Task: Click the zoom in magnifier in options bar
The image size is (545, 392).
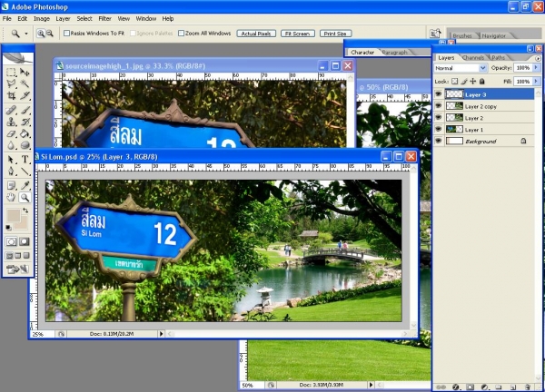Action: pos(41,34)
